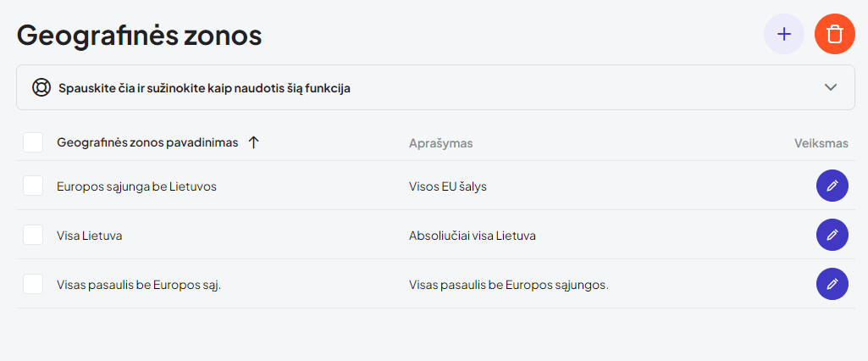Edit Visas pasaulis be Europos sąj. zone
Screen dimensions: 868x361
[832, 284]
